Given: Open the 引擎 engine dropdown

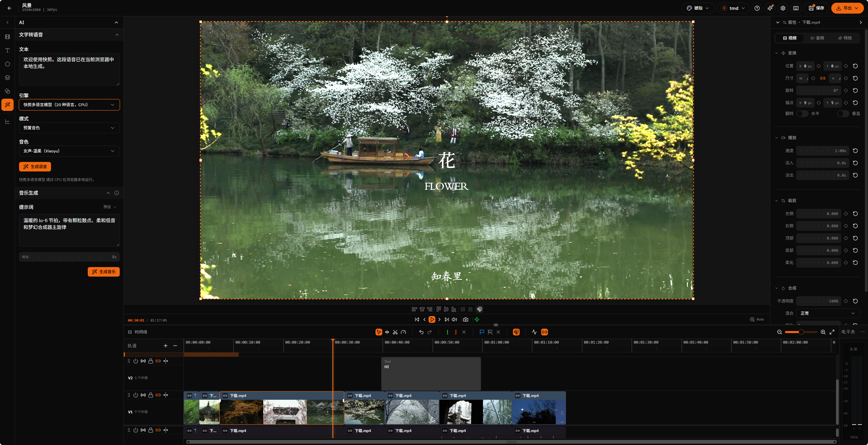Looking at the screenshot, I should (69, 105).
